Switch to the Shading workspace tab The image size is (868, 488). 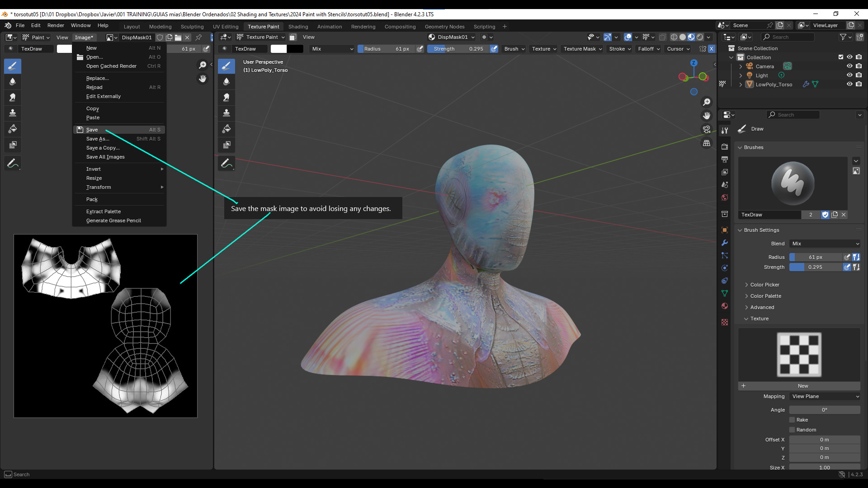(x=298, y=27)
